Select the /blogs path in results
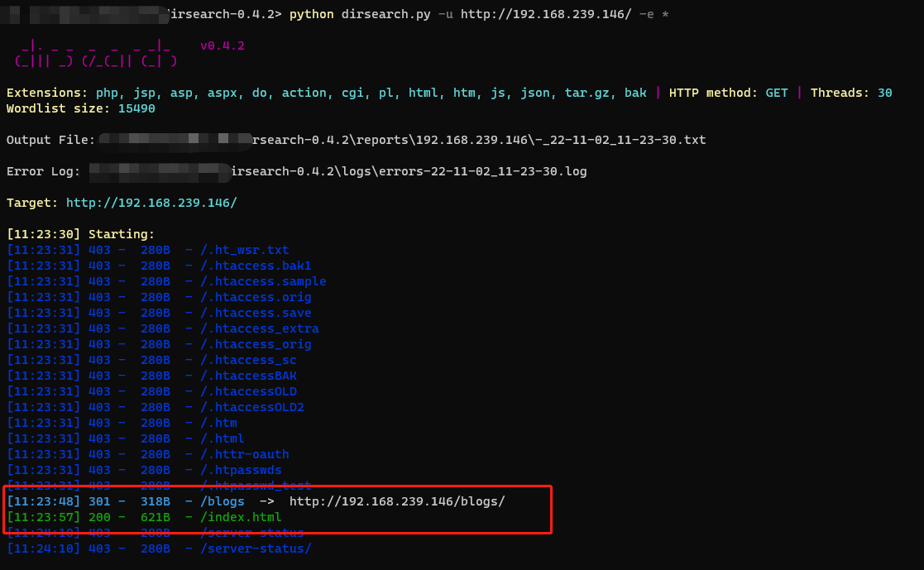Viewport: 924px width, 570px height. coord(223,501)
